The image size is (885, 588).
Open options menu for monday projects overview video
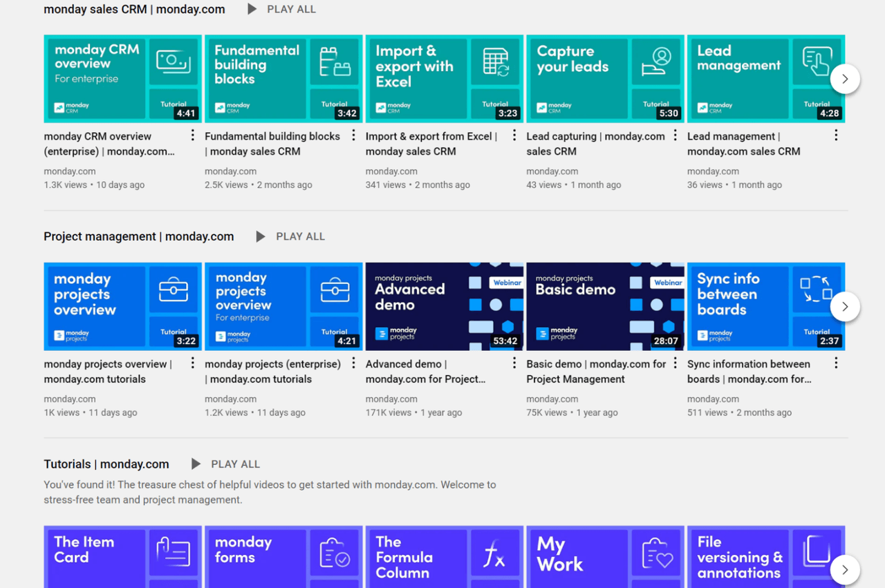(x=193, y=363)
